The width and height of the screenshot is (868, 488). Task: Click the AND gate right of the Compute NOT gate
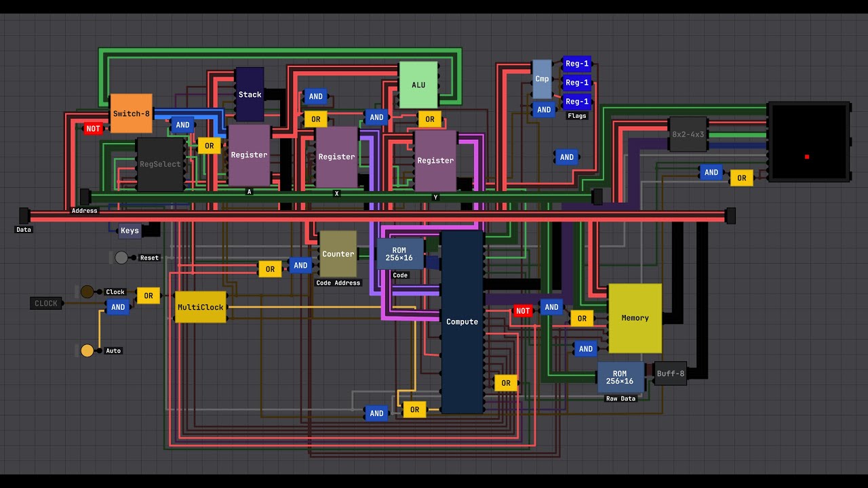coord(551,307)
